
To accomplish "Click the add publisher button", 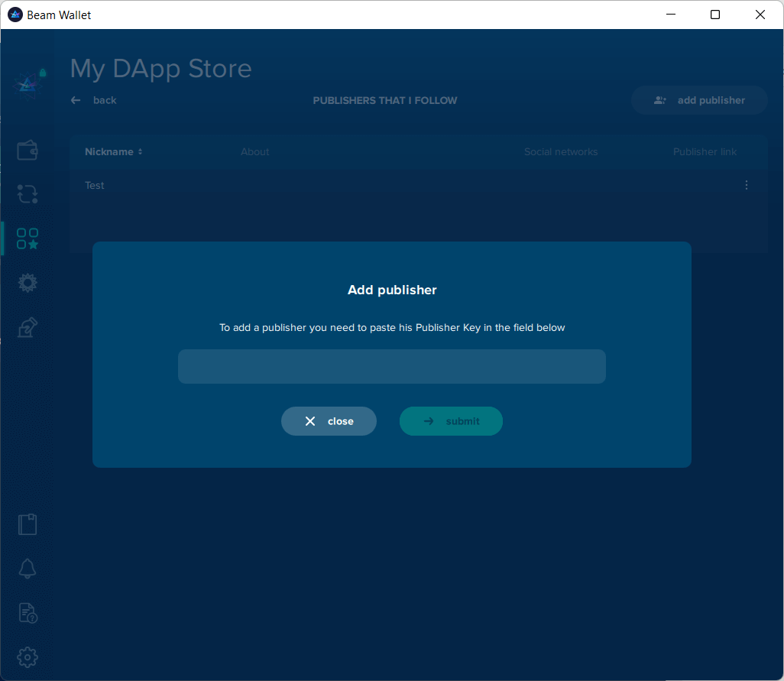I will click(x=699, y=100).
